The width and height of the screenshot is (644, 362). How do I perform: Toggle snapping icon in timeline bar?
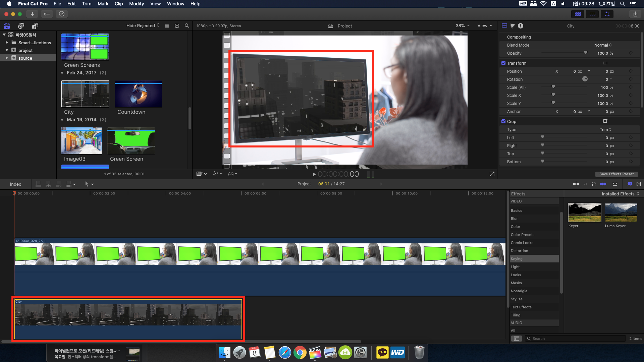pyautogui.click(x=603, y=184)
